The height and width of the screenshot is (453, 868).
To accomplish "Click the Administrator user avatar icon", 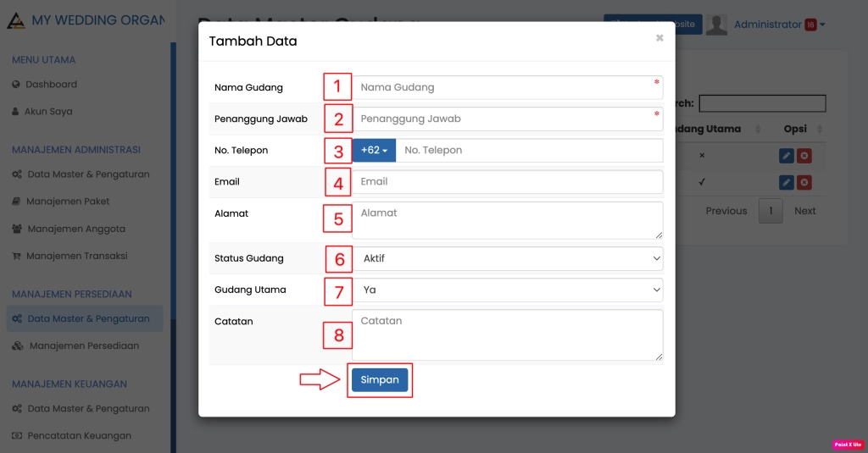I will tap(717, 25).
